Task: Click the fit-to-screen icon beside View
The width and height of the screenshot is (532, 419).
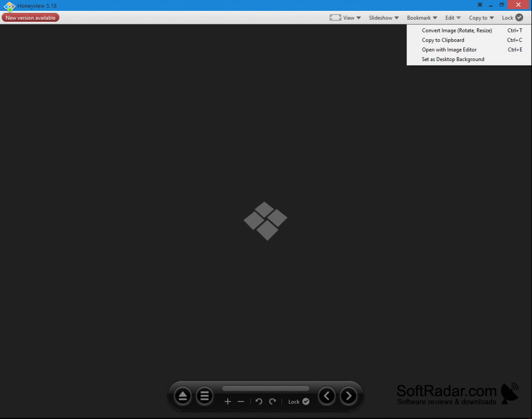Action: tap(335, 17)
